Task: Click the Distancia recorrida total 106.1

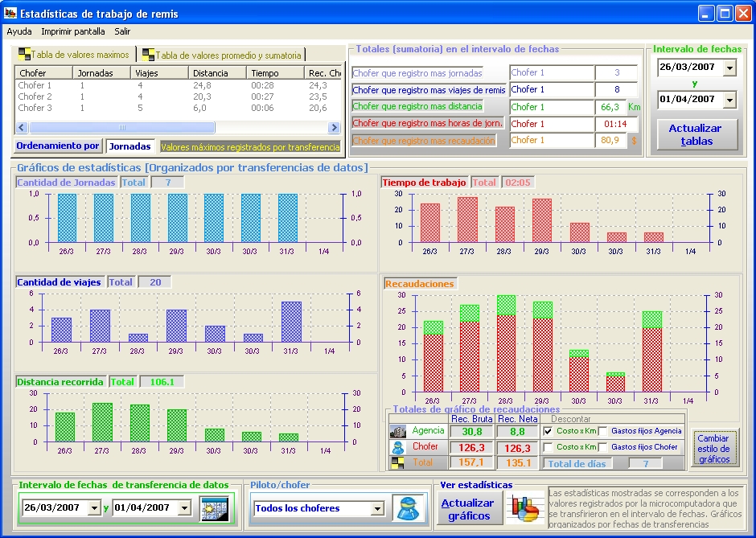Action: (x=162, y=382)
